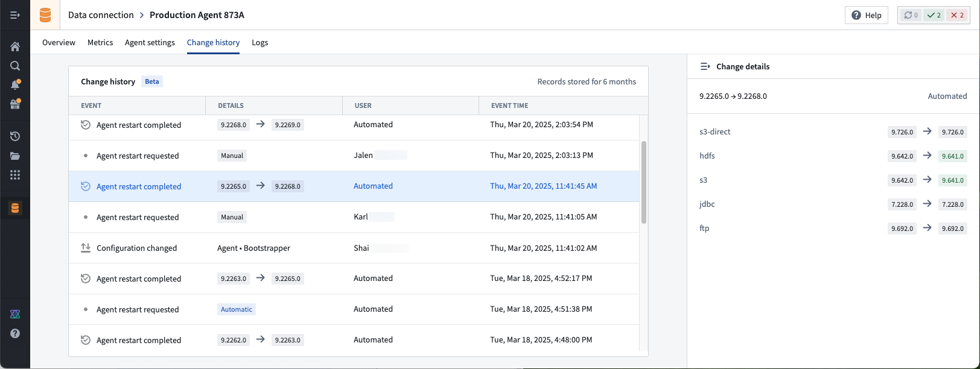The width and height of the screenshot is (980, 369).
Task: Open the gift box icon in sidebar
Action: tap(15, 104)
